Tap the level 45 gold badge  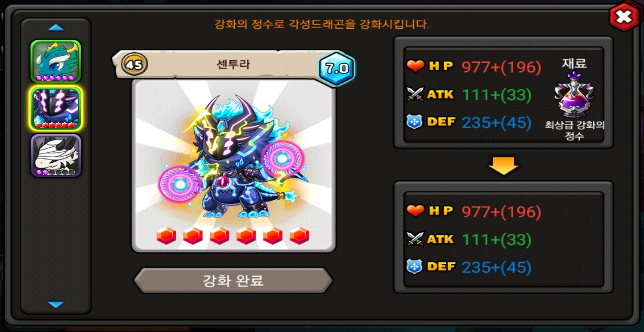pos(134,64)
